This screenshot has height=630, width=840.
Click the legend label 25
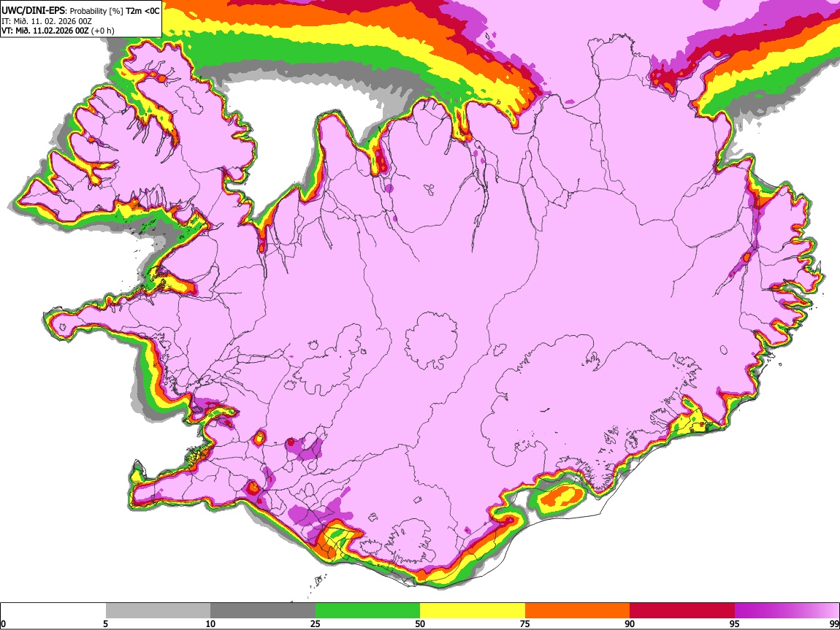pos(316,623)
